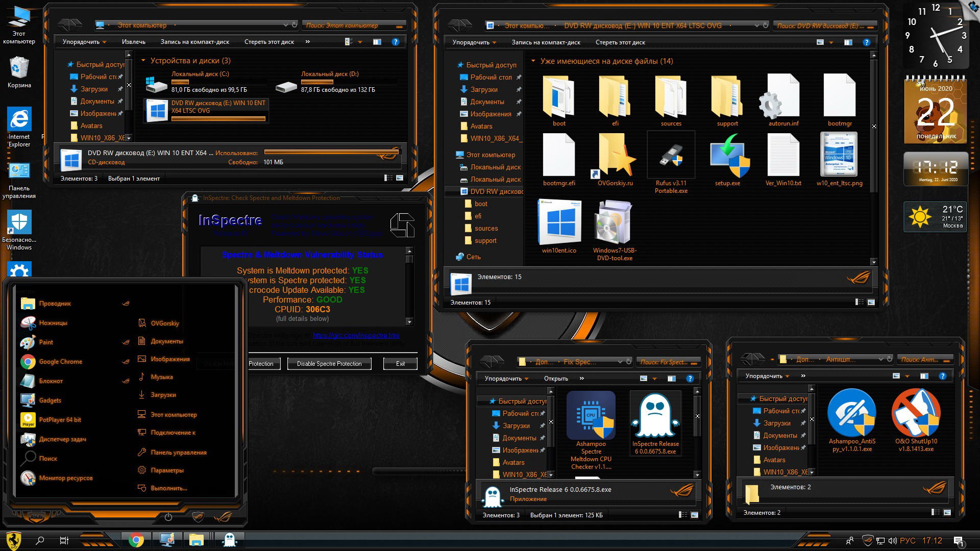
Task: Toggle preview pane in Fix Spec window
Action: (672, 379)
